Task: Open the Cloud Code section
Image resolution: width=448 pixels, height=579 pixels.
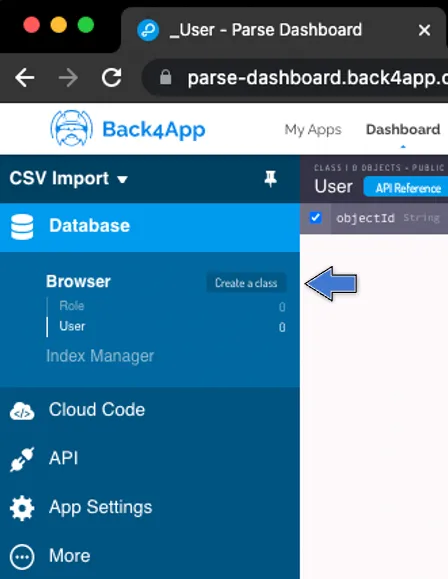Action: pos(150,411)
